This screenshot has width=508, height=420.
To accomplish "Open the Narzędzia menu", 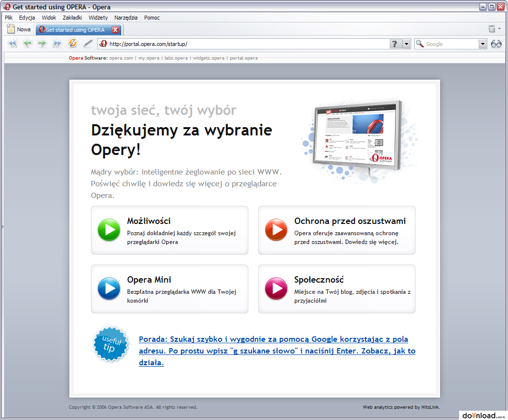I will click(x=126, y=18).
